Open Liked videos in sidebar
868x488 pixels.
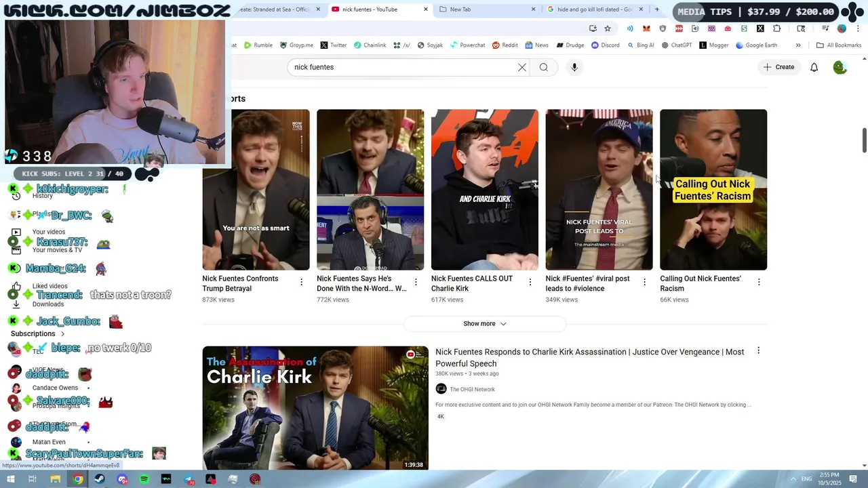[50, 286]
